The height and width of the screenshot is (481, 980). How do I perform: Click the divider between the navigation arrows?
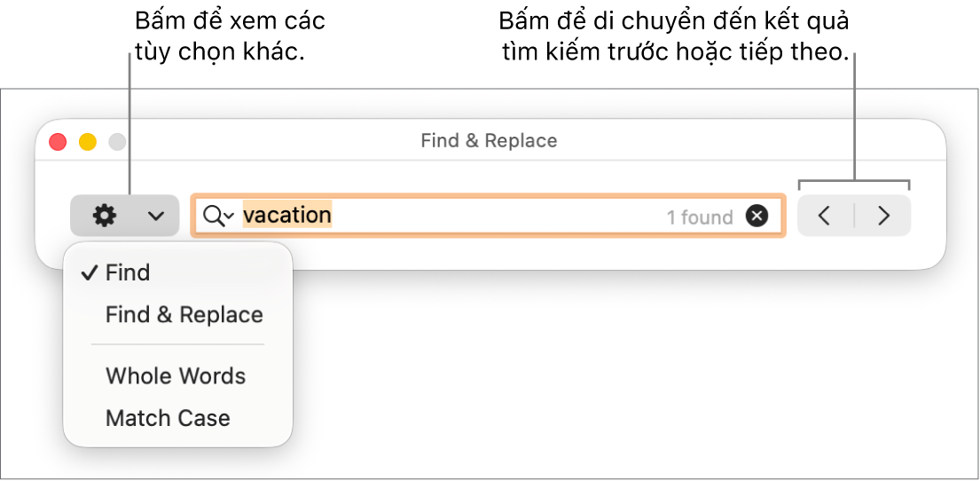click(854, 216)
